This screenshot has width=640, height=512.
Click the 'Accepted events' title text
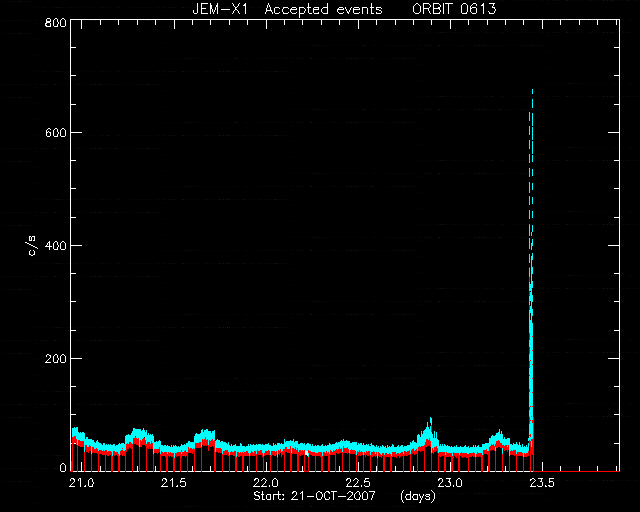(x=323, y=9)
